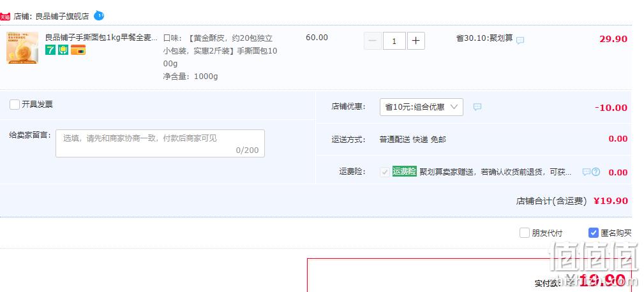Image resolution: width=644 pixels, height=292 pixels.
Task: Click the 普通配送 快递 免邮 shipping text
Action: pyautogui.click(x=413, y=140)
